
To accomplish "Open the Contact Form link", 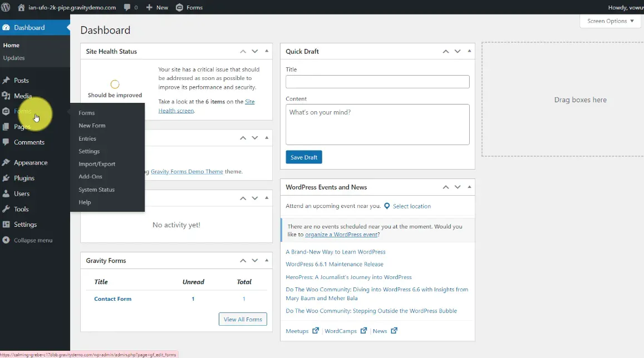I will point(112,299).
